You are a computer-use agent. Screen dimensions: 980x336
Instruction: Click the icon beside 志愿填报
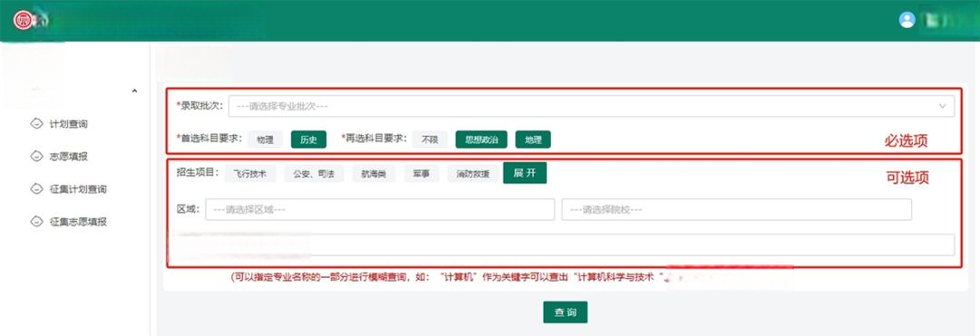[36, 156]
